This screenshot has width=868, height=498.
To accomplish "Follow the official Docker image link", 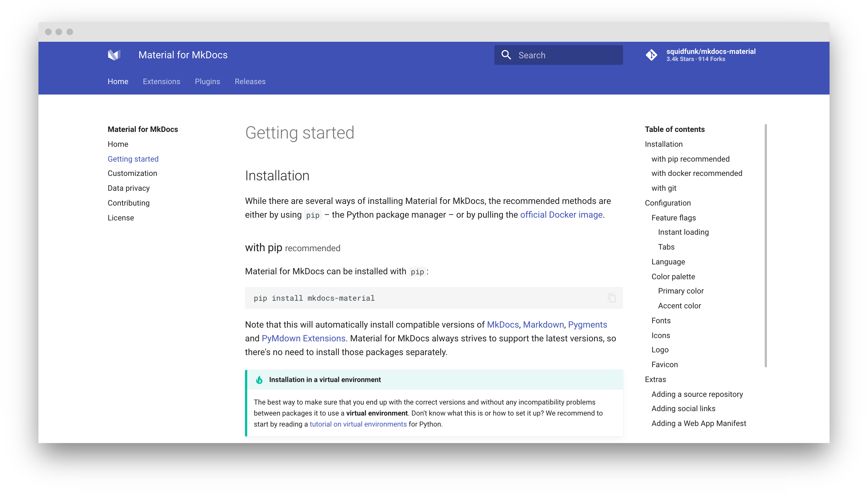I will (x=561, y=214).
